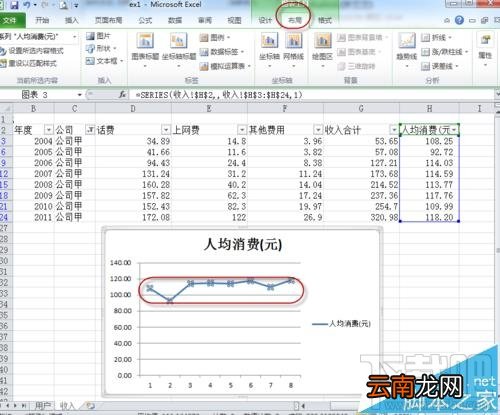Open Excel help question mark icon

click(x=459, y=20)
